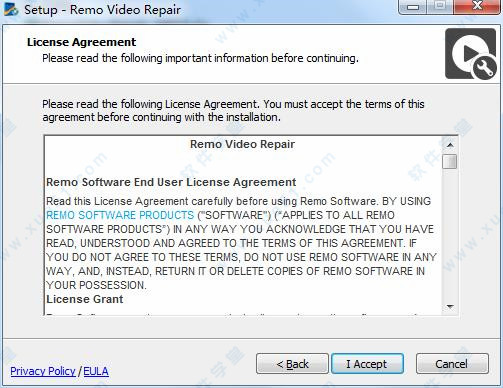
Task: Click the Remo Video Repair title in license box
Action: pyautogui.click(x=242, y=144)
